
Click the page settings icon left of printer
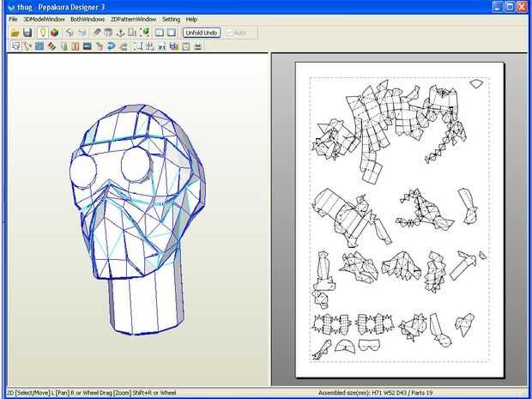point(186,45)
